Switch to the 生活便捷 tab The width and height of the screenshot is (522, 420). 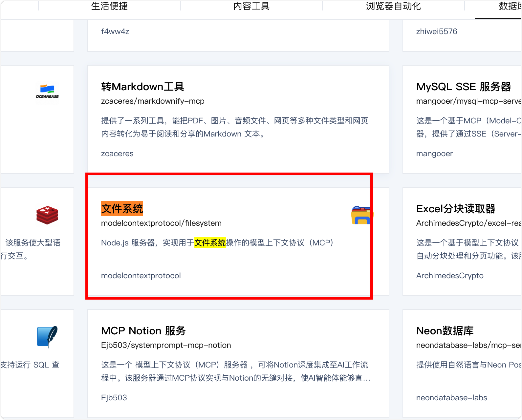point(109,6)
